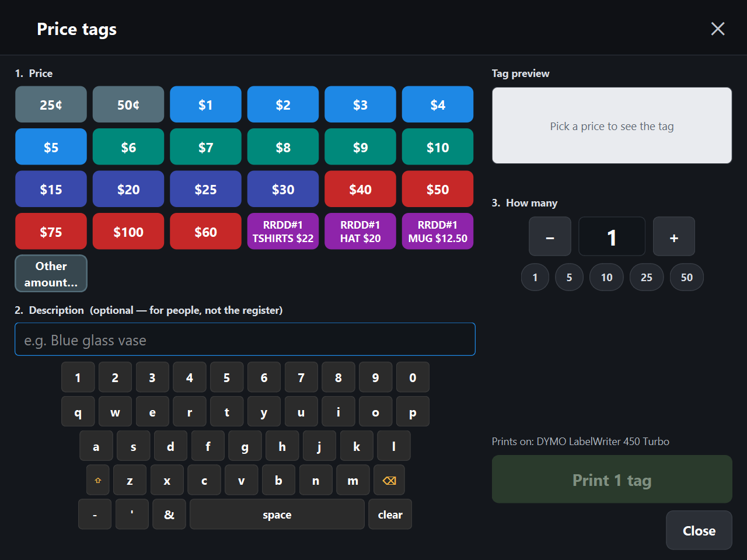This screenshot has height=560, width=747.
Task: Pick the $1 price tag
Action: pyautogui.click(x=205, y=104)
